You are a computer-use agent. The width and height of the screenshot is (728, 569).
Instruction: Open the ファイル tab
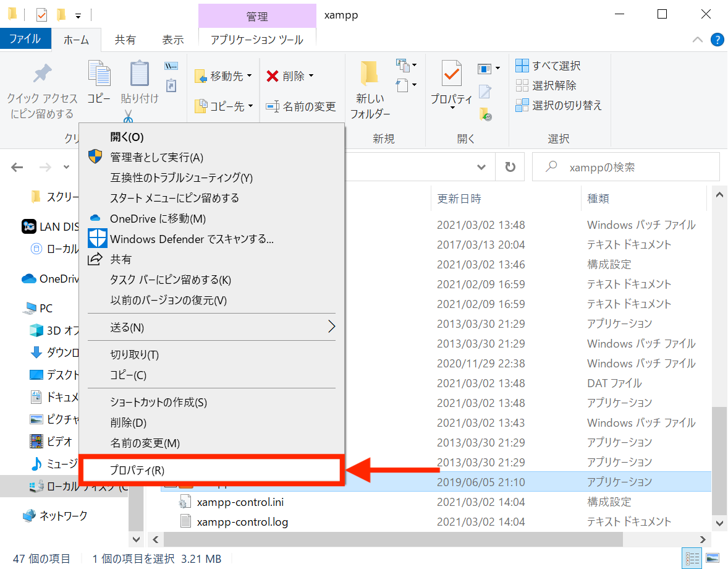25,38
